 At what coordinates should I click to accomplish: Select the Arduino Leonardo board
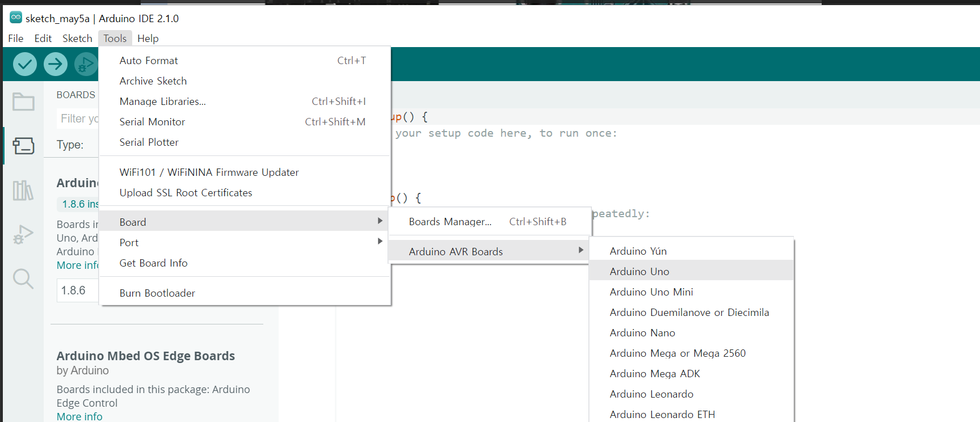tap(691, 394)
